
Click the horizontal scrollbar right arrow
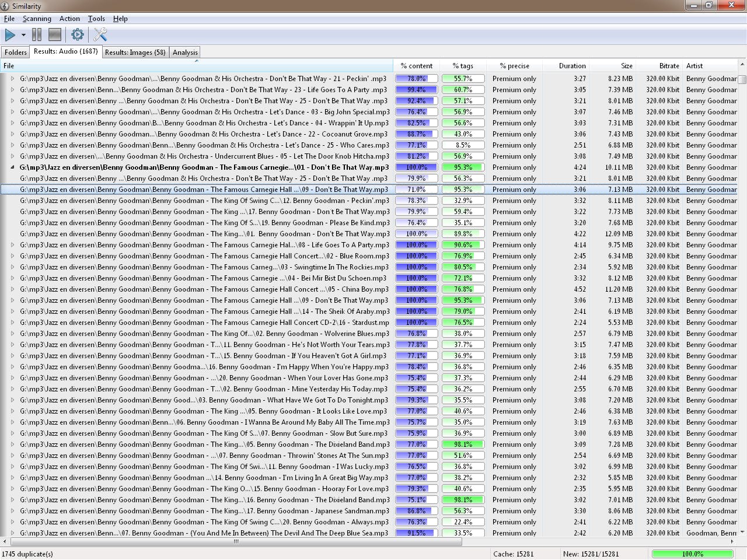[732, 541]
